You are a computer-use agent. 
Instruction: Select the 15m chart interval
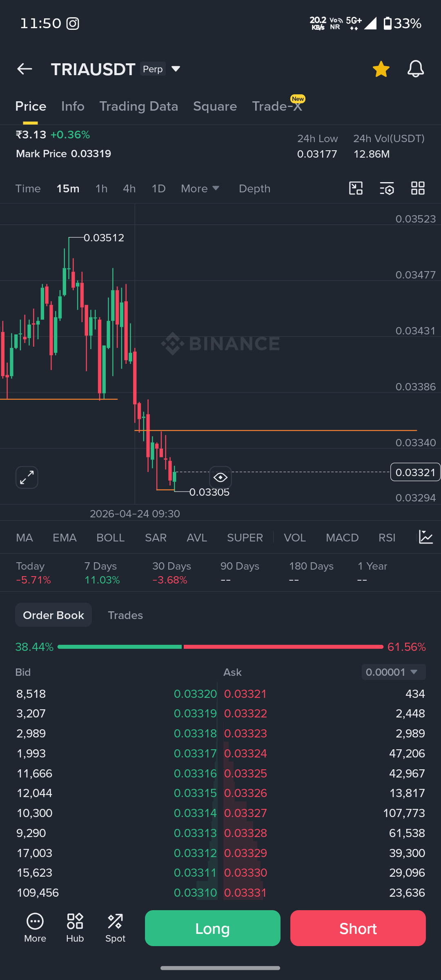pyautogui.click(x=68, y=189)
